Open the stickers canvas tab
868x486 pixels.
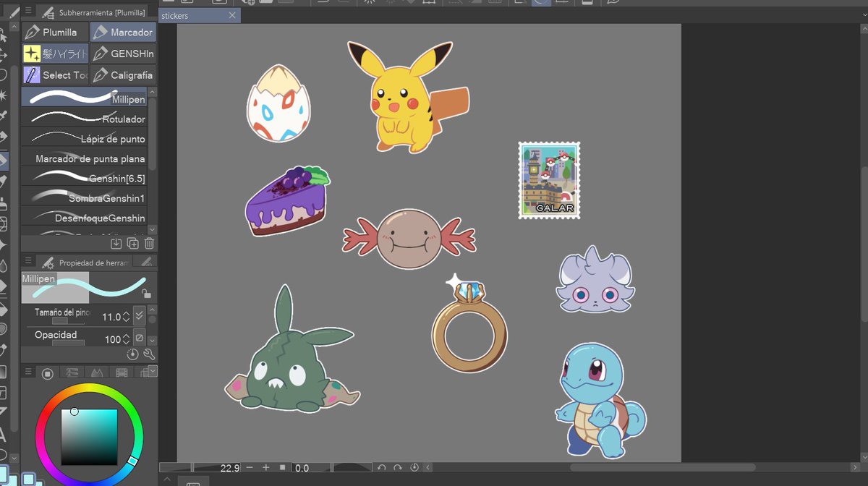[x=192, y=15]
